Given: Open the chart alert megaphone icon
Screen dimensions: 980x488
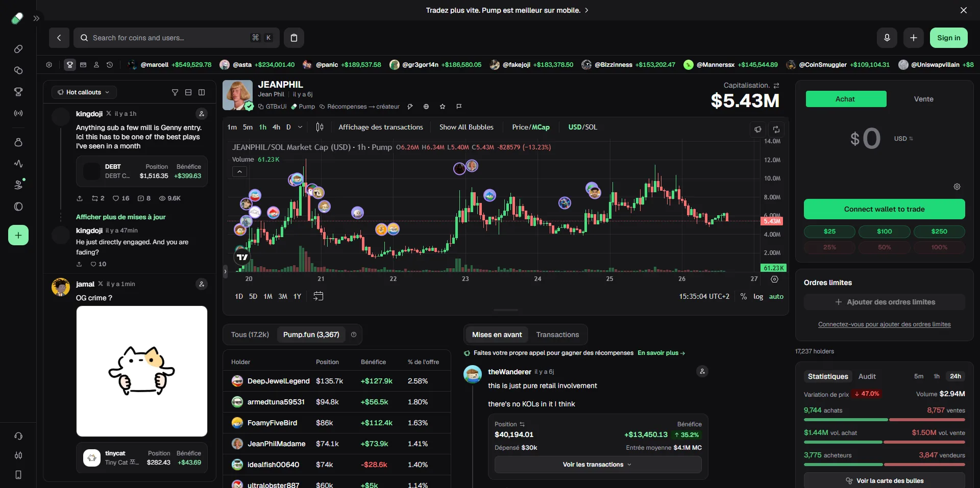Looking at the screenshot, I should [x=758, y=130].
